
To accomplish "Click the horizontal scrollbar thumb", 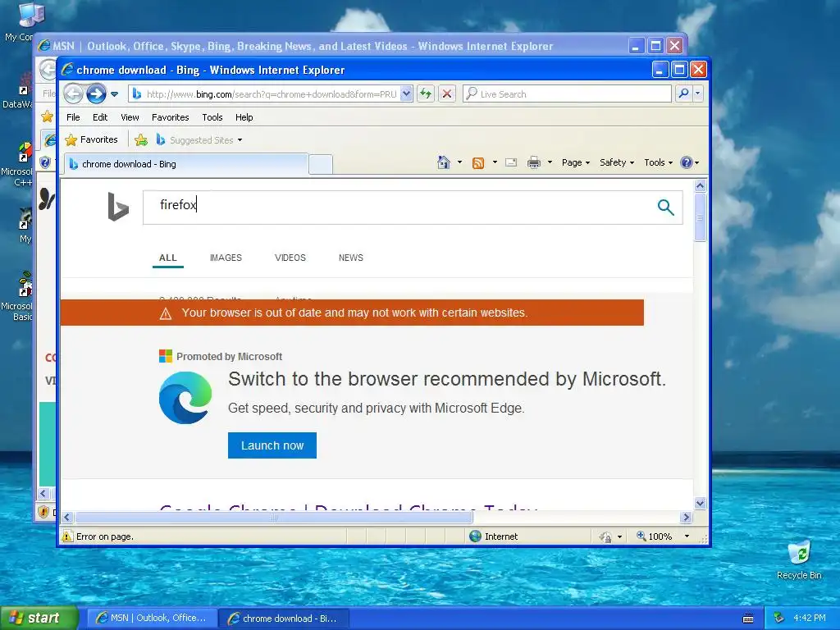I will tap(274, 518).
